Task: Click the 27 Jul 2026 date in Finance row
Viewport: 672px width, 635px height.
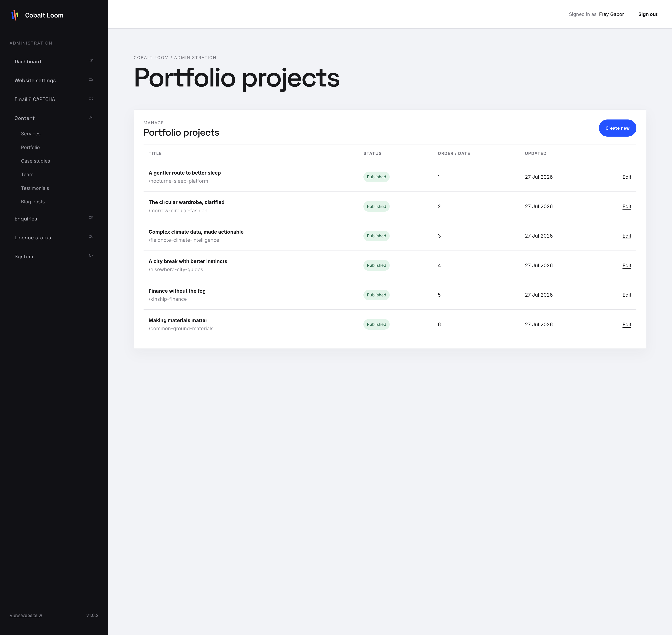Action: click(x=539, y=295)
